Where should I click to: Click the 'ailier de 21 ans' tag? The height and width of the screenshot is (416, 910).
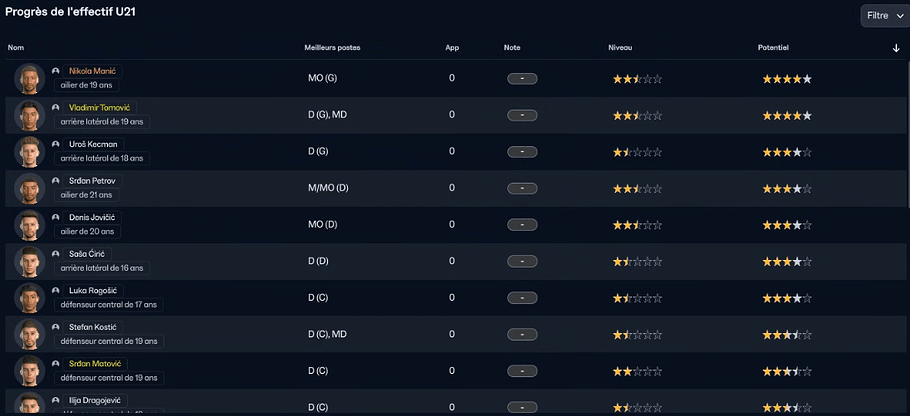(87, 194)
